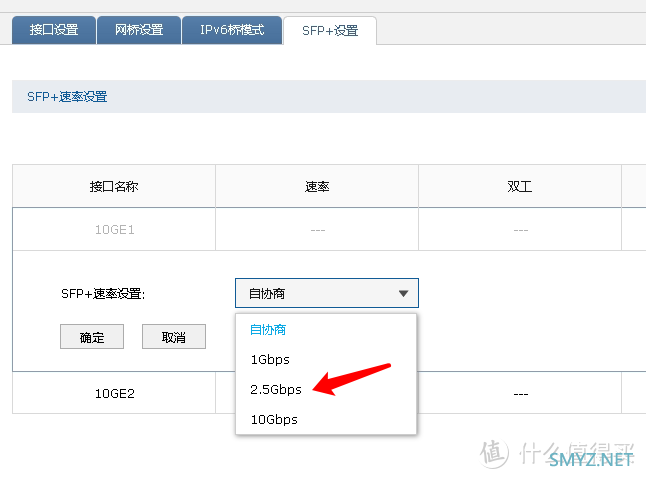Click the 速率 column header
This screenshot has width=646, height=479.
[317, 187]
